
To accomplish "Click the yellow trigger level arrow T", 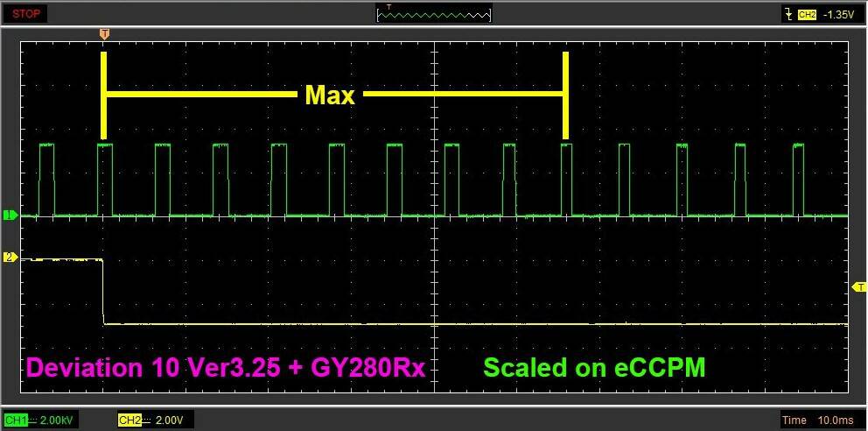I will [x=858, y=286].
